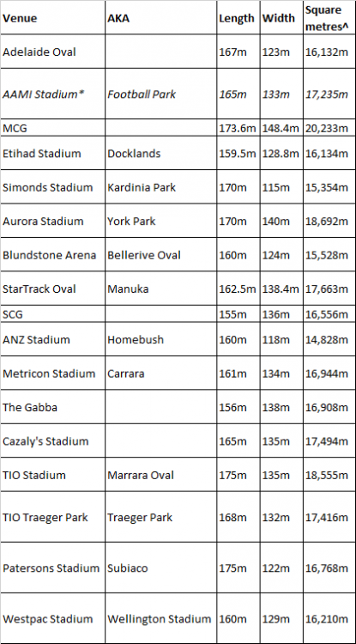Click the Homebush AKA cell

pyautogui.click(x=160, y=340)
